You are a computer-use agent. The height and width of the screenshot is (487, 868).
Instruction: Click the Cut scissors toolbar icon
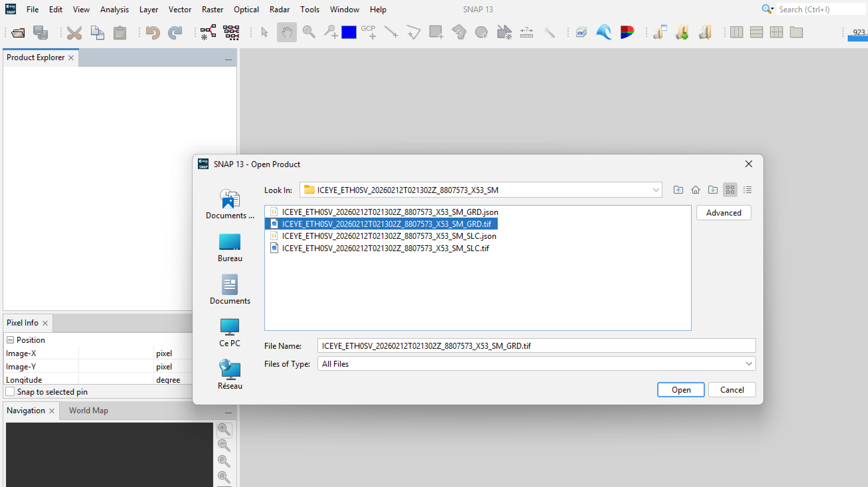[x=74, y=33]
